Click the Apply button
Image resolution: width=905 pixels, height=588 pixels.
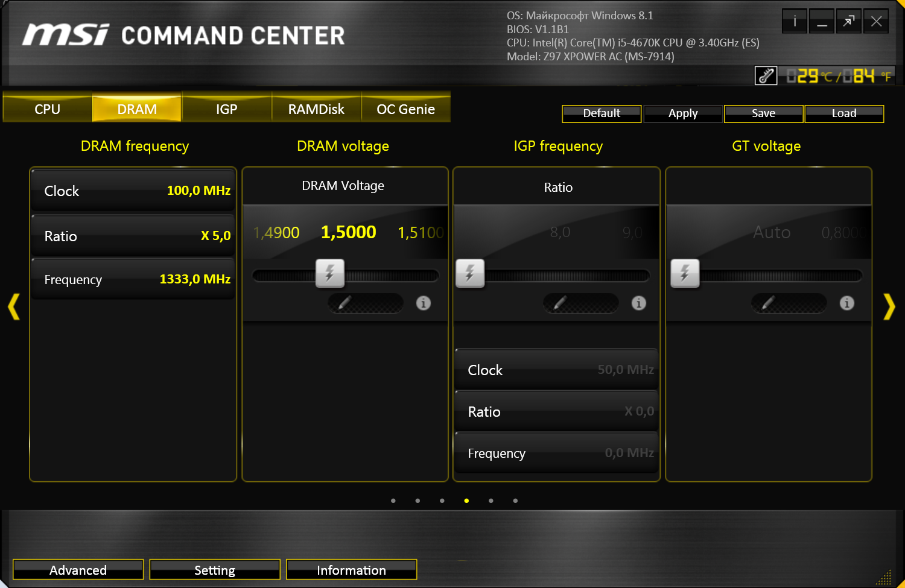coord(683,113)
